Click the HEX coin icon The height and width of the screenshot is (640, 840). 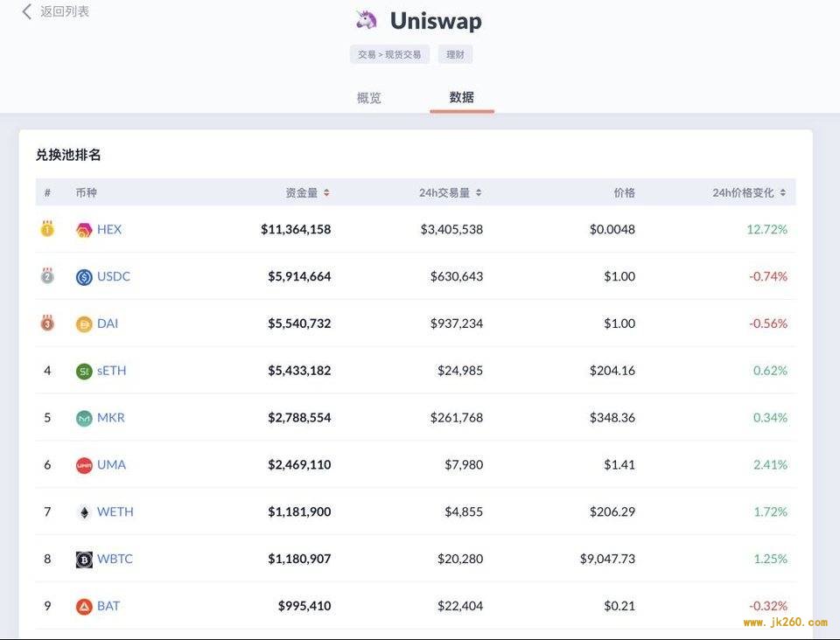click(84, 230)
